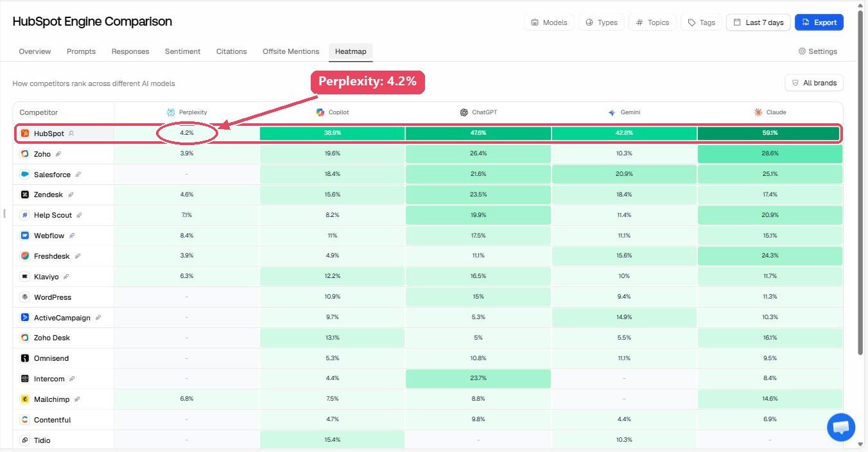Click the left sidebar collapse handle
The image size is (868, 452).
tap(4, 213)
